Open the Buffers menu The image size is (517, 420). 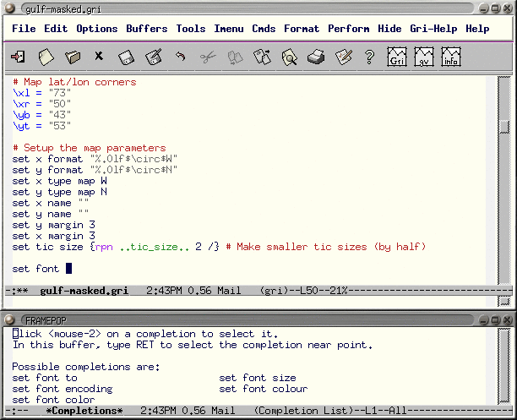click(x=147, y=29)
